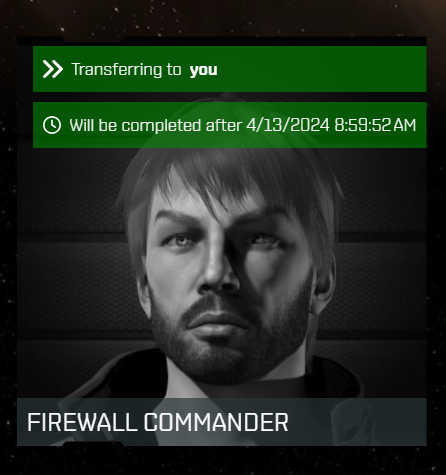Click the 8:59:52 AM completion time
This screenshot has height=475, width=446.
[375, 125]
